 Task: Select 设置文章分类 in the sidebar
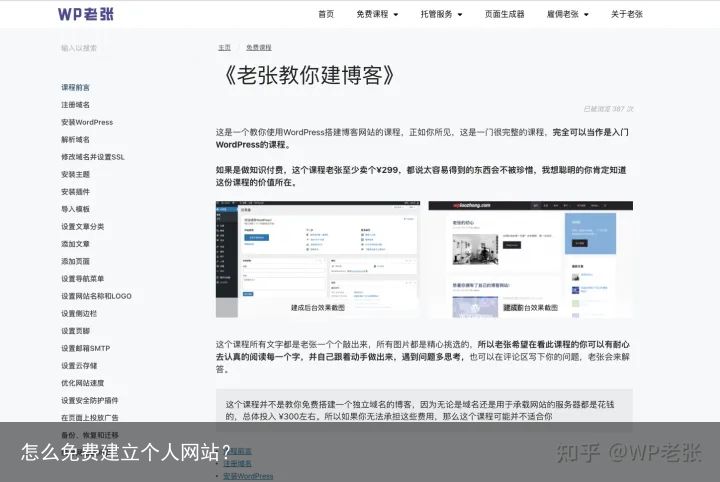(83, 226)
